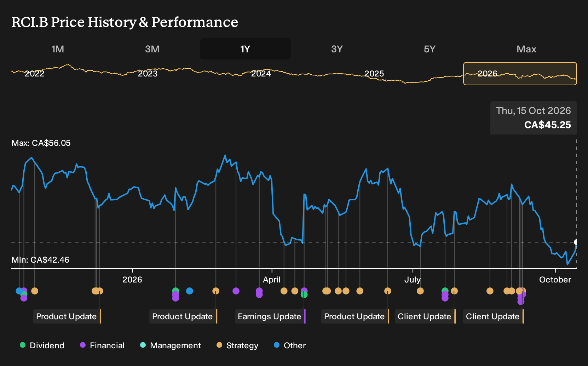Screen dimensions: 588x366
Task: Open the Client Update label before October
Action: [494, 316]
